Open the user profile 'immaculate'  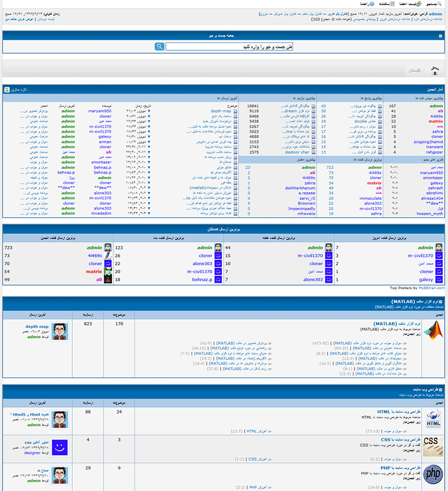point(370,198)
